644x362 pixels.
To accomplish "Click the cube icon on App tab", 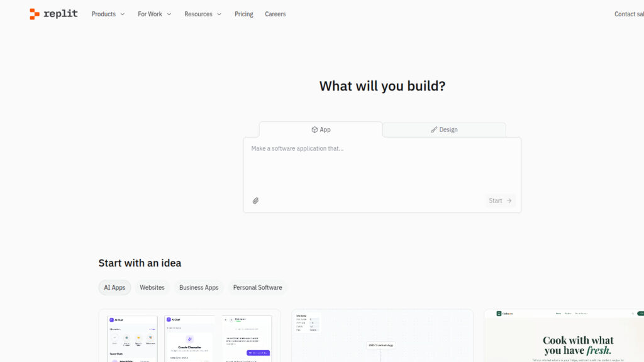I will [x=314, y=129].
